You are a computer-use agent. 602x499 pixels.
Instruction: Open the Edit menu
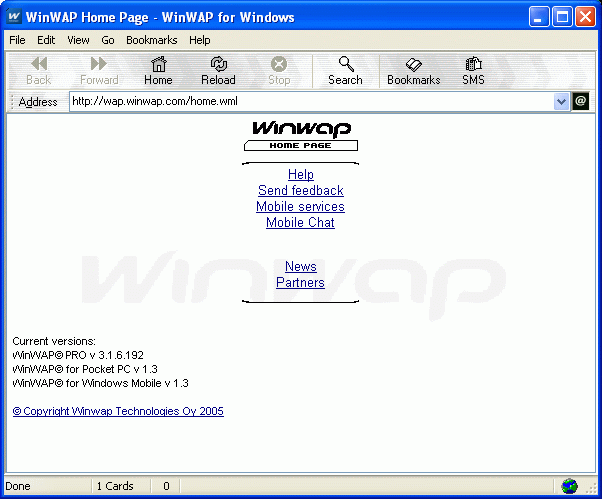click(x=46, y=40)
